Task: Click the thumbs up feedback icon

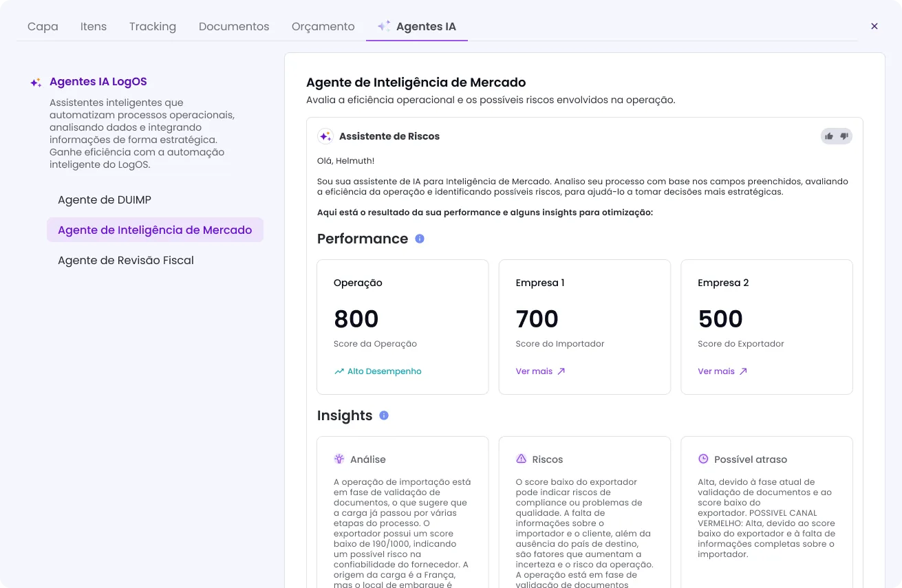Action: point(829,136)
